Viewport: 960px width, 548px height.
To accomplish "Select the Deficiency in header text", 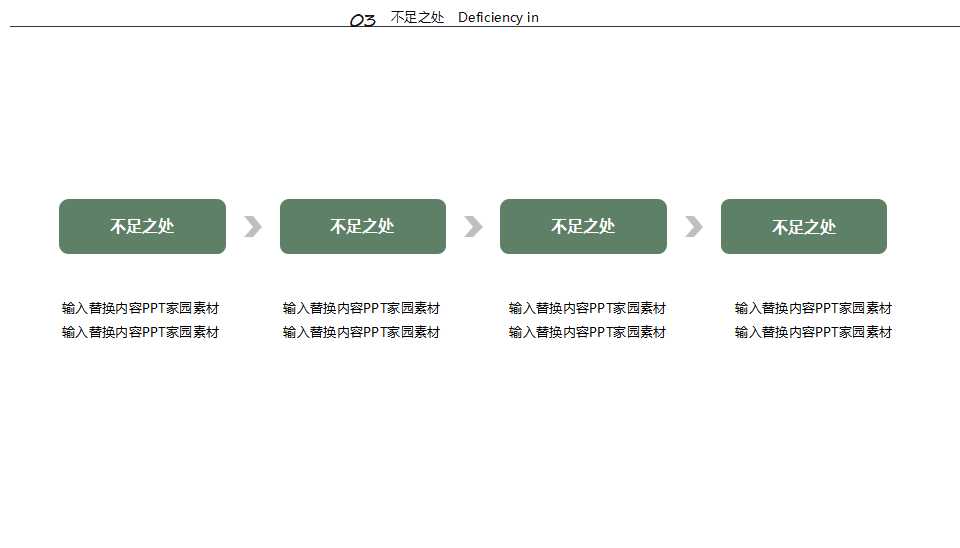I will coord(498,17).
